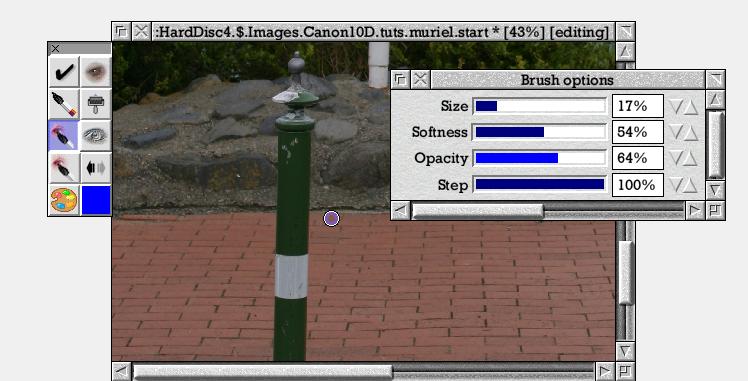
Task: Decrease Softness with its down arrow
Action: click(x=676, y=132)
